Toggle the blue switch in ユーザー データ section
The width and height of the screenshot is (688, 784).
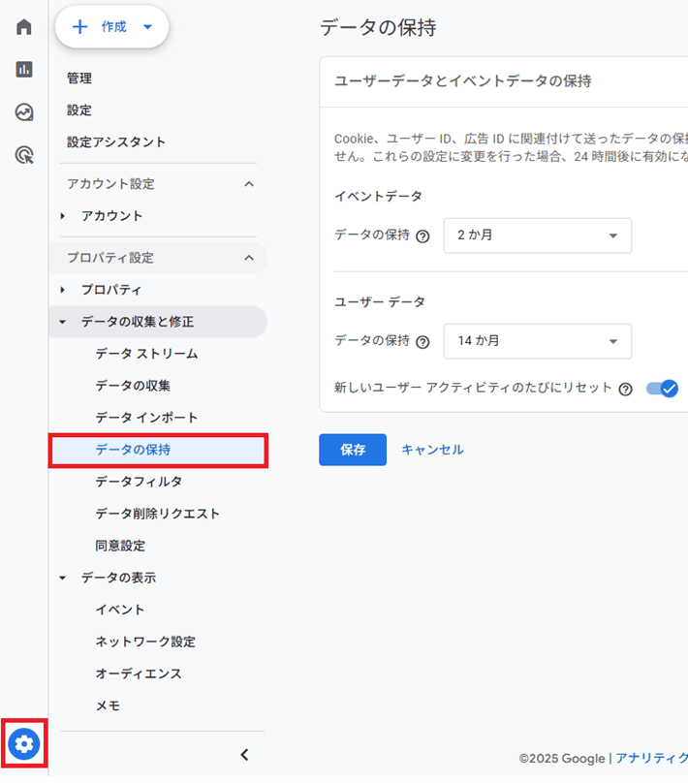tap(661, 389)
